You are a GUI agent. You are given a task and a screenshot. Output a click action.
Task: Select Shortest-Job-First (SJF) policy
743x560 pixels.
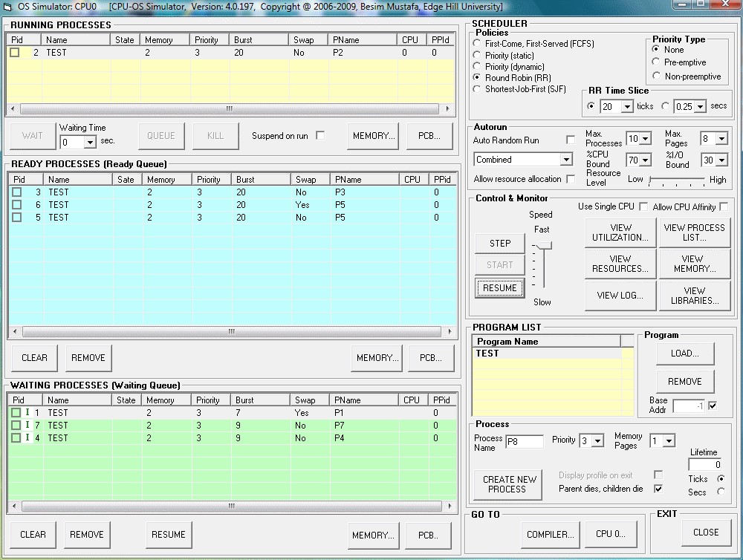click(x=477, y=88)
